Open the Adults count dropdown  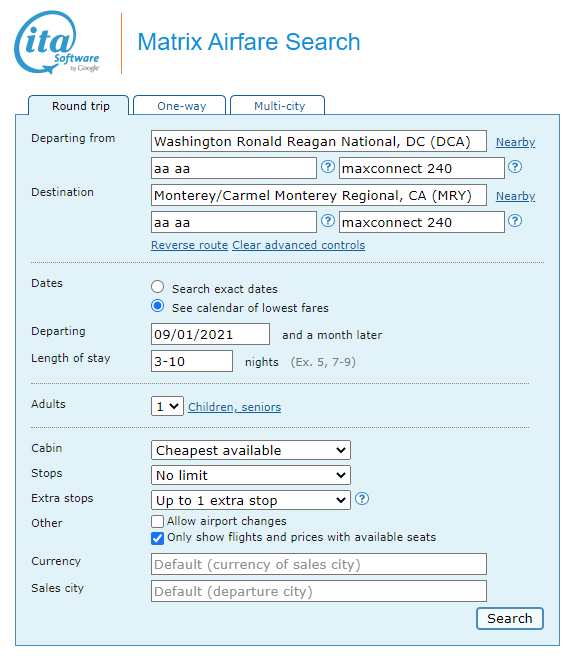click(167, 406)
